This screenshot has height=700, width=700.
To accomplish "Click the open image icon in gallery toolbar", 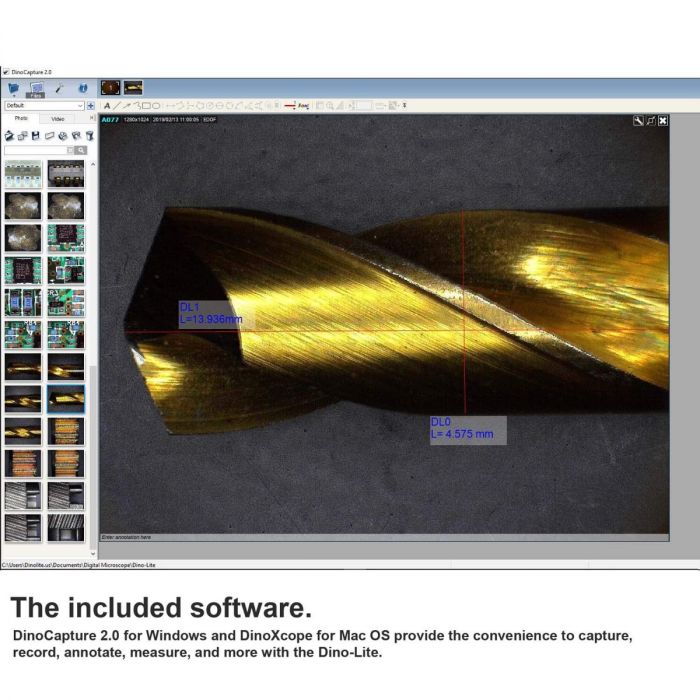I will [9, 136].
